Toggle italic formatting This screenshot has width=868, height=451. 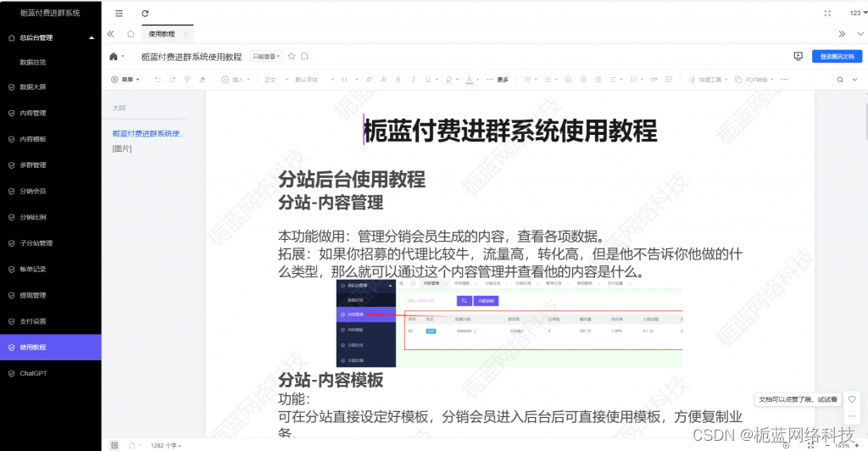pos(413,80)
